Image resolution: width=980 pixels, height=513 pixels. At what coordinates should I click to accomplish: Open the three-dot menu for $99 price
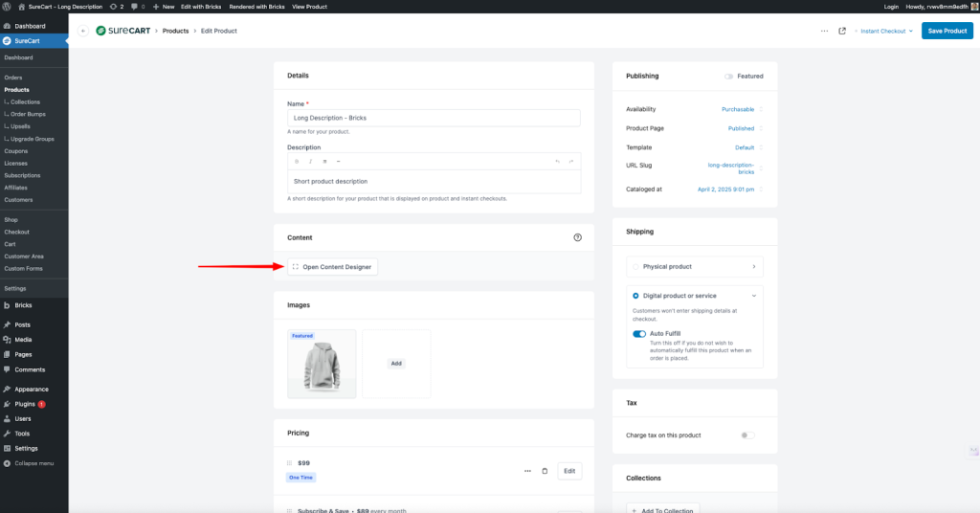pos(527,471)
